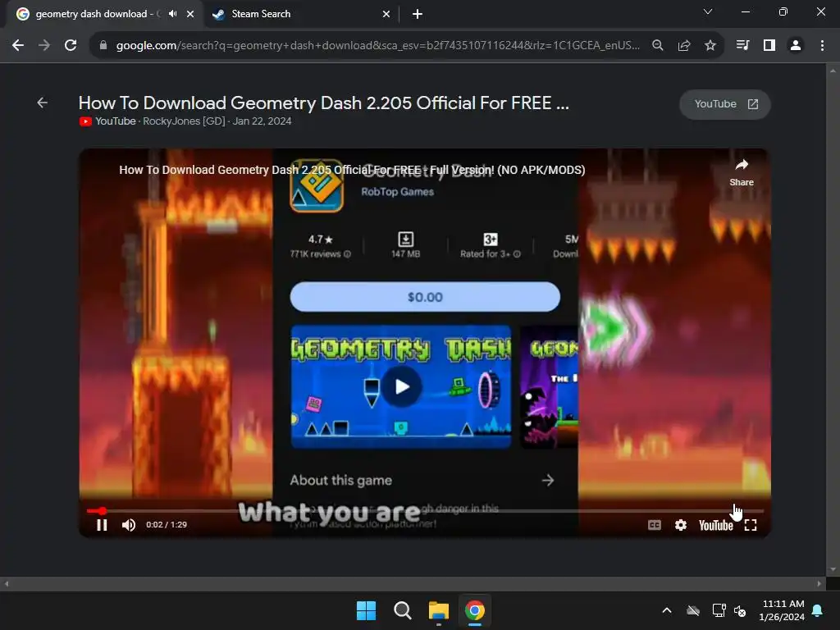840x630 pixels.
Task: Click the Google URL address bar
Action: 377,46
